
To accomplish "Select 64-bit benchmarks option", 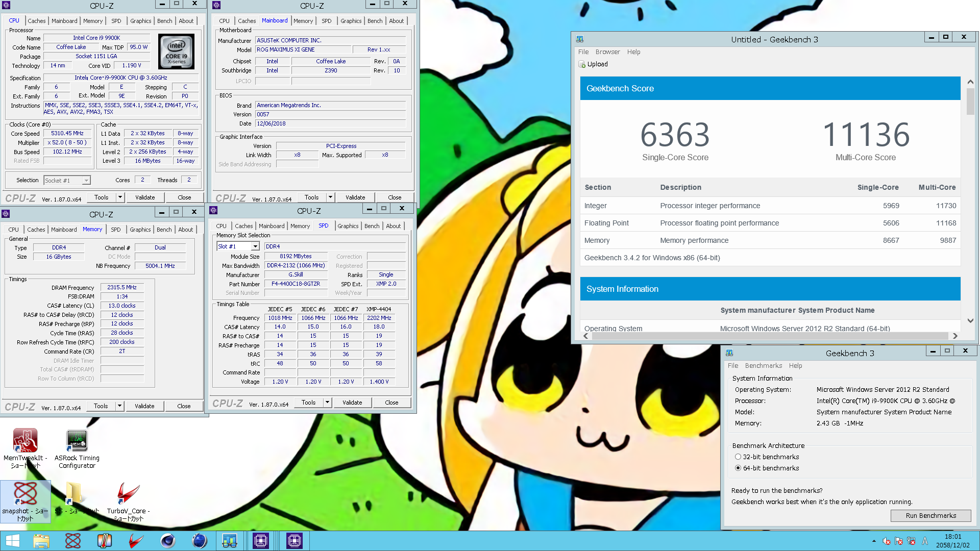I will click(738, 468).
